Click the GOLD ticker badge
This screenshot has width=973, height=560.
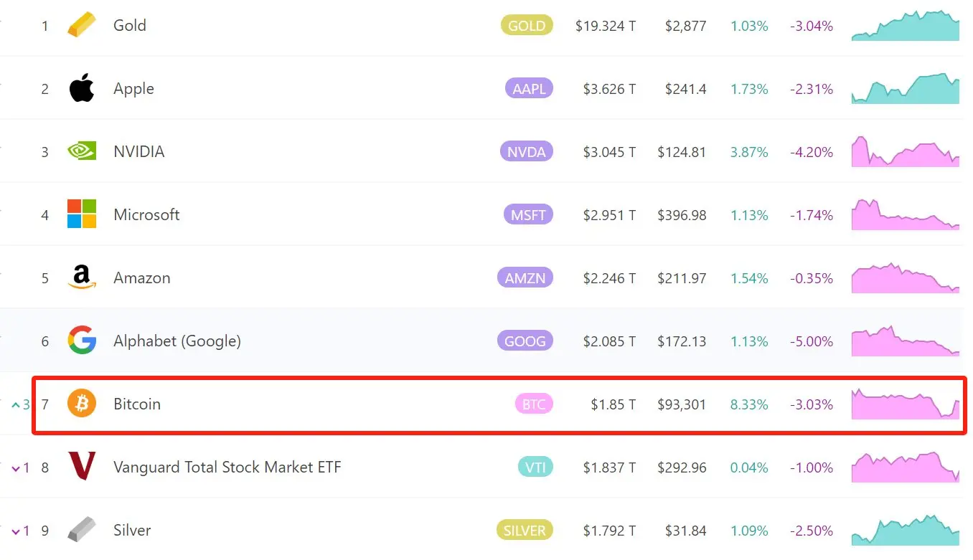tap(527, 26)
